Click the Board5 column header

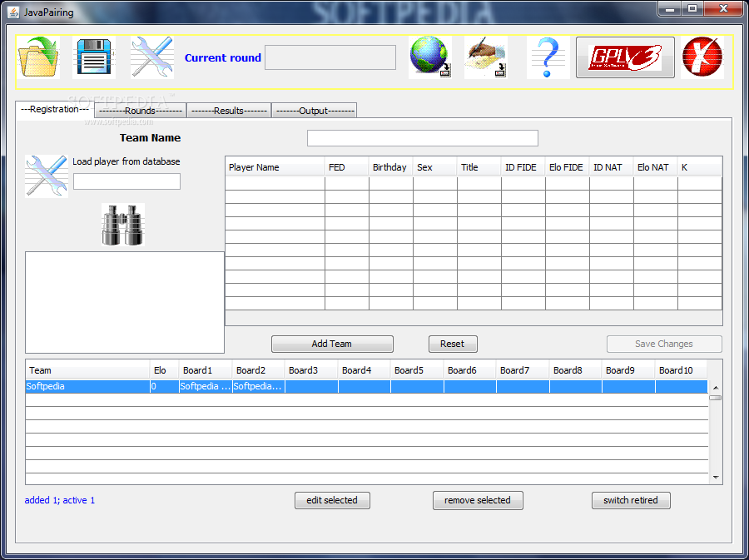[x=417, y=370]
